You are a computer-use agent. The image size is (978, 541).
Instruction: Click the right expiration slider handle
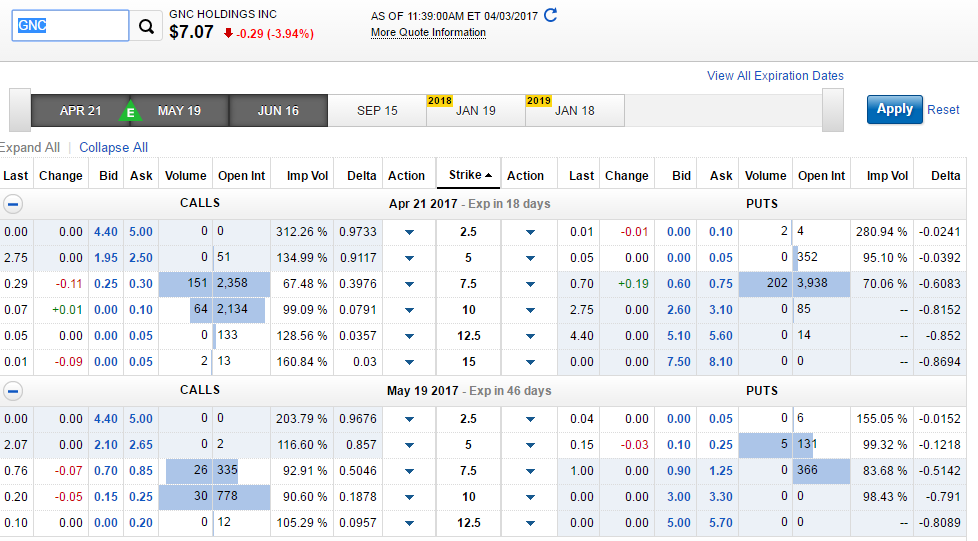[833, 110]
